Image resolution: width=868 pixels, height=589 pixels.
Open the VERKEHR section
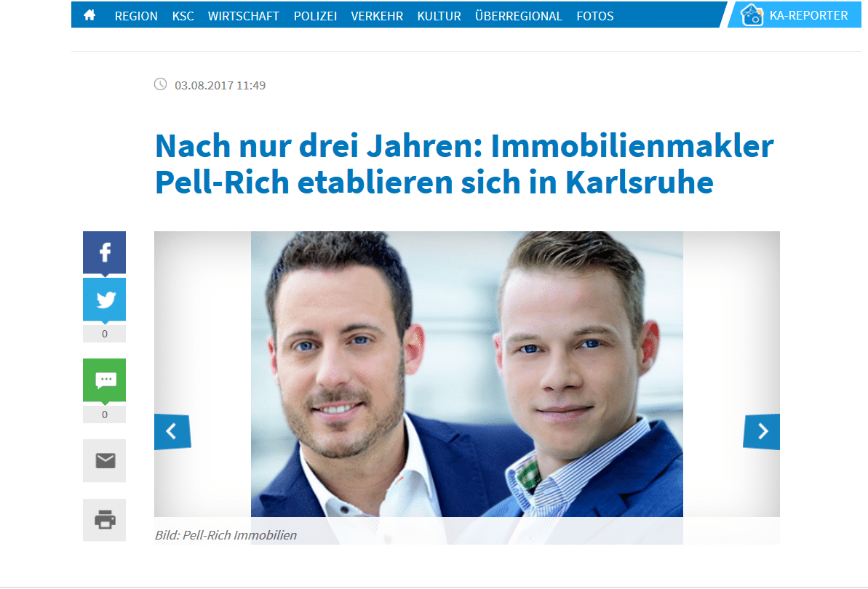click(377, 16)
